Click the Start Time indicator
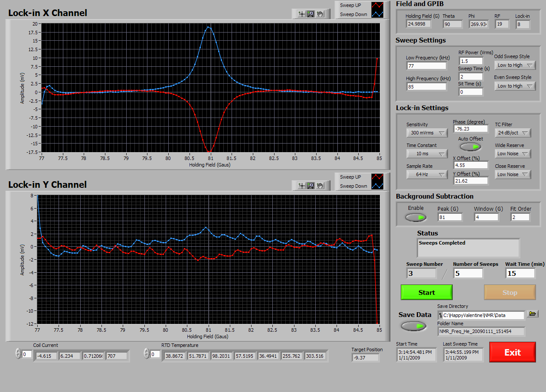The width and height of the screenshot is (546, 392). 415,355
